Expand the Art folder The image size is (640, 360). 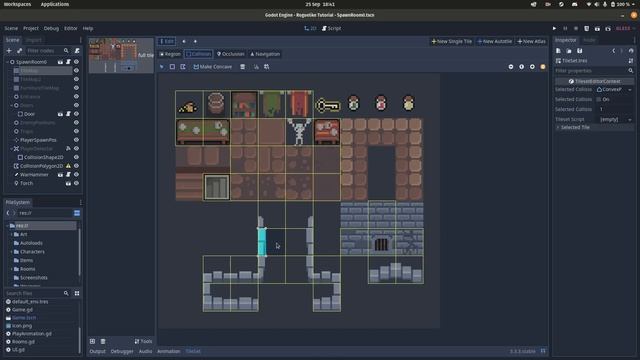(x=11, y=234)
